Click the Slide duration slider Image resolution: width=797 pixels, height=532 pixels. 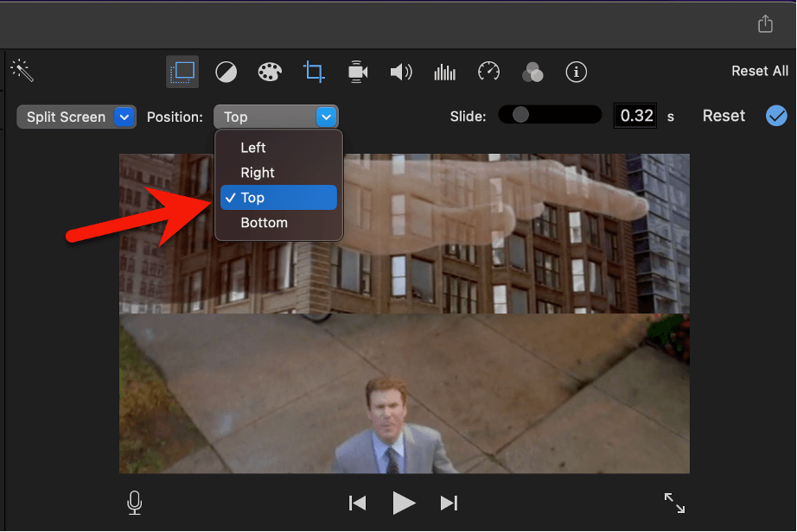550,115
